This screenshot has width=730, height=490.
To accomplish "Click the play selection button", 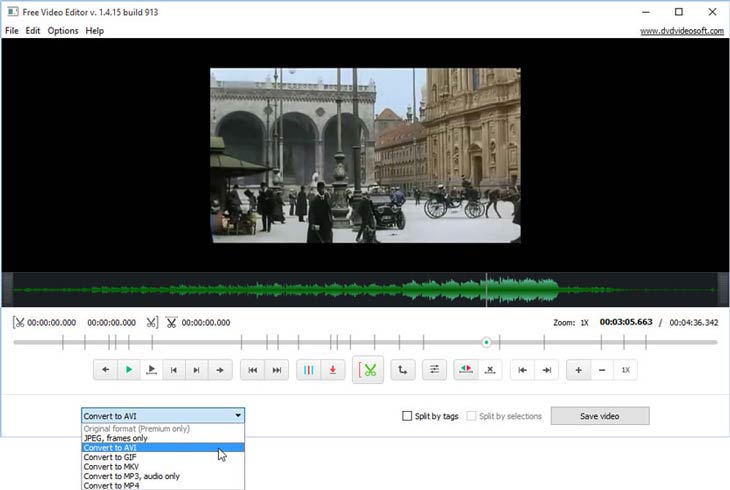I will coord(151,370).
